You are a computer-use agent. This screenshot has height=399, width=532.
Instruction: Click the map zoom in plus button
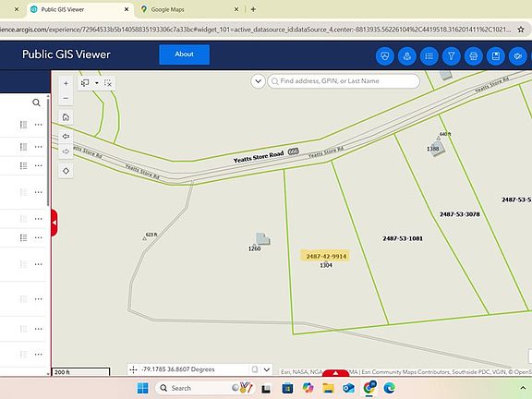click(66, 83)
